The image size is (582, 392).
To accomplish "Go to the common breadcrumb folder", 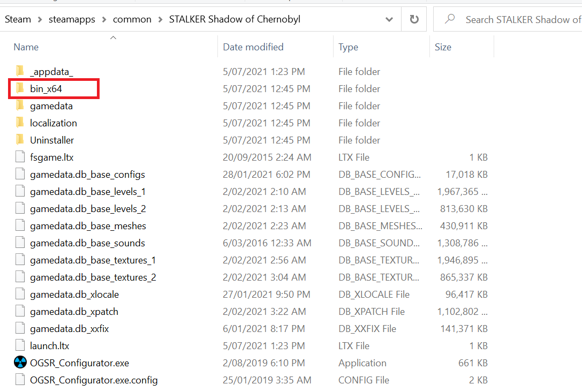I will pos(132,19).
